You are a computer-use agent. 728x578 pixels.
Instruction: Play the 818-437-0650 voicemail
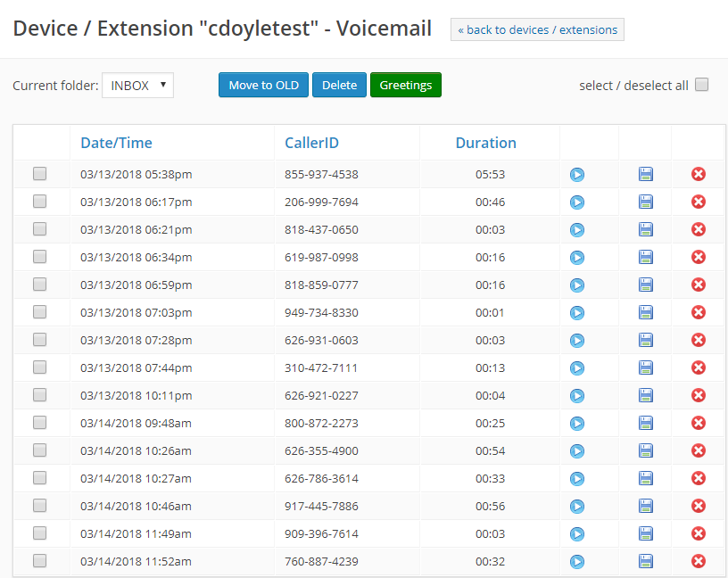tap(576, 230)
